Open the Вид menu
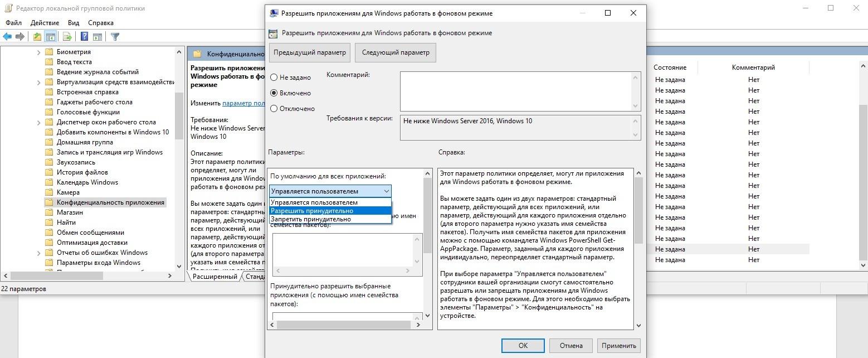 tap(74, 23)
